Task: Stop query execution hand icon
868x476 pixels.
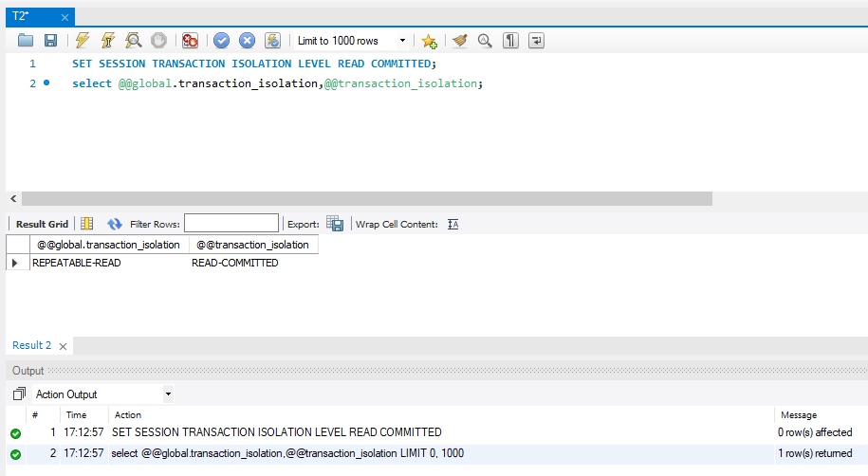Action: [x=158, y=41]
